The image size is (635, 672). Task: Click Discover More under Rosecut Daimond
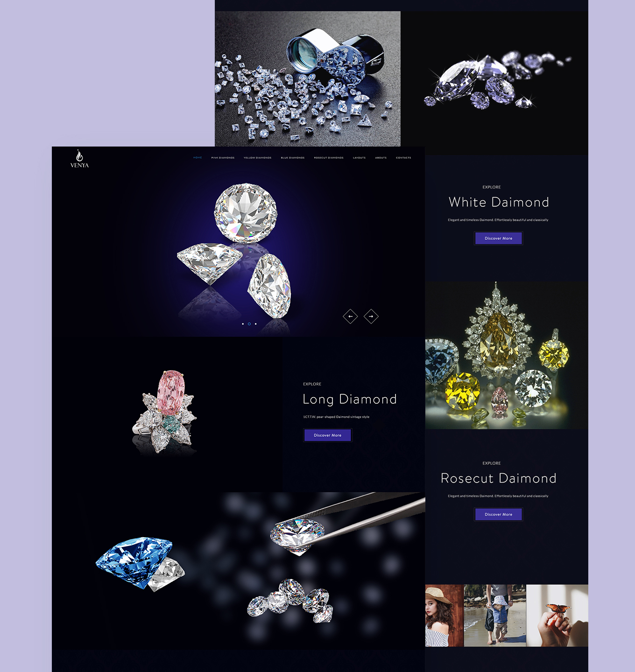point(498,515)
